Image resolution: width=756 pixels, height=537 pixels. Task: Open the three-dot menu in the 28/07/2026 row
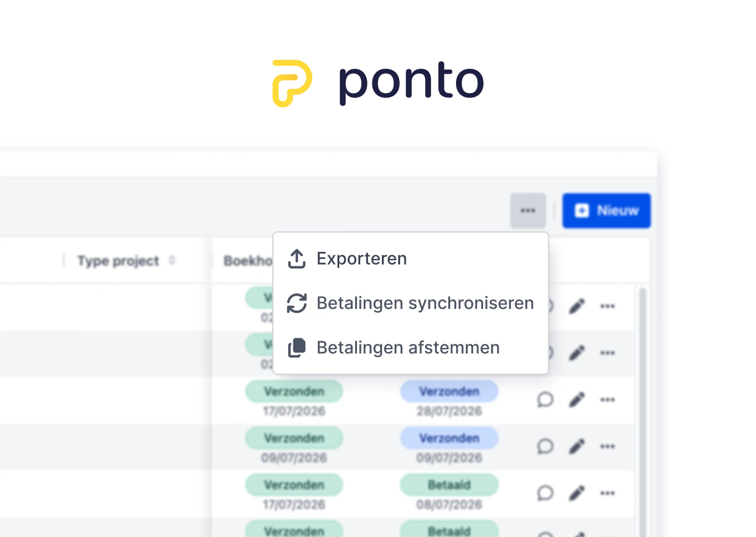(608, 400)
